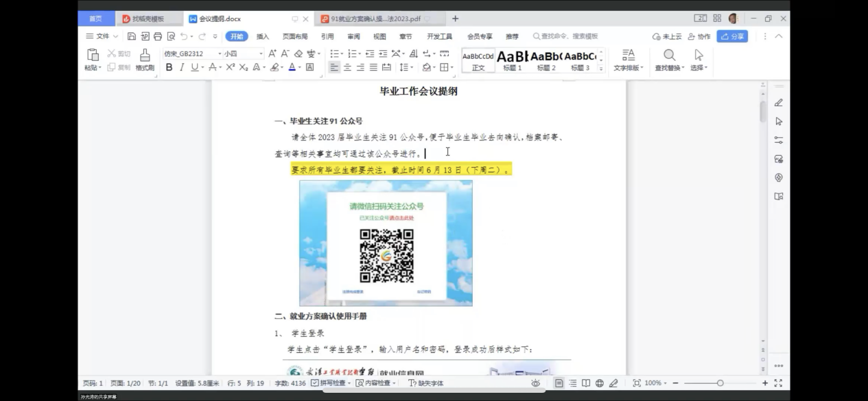
Task: Click the command search box 查找命令
Action: tap(565, 36)
